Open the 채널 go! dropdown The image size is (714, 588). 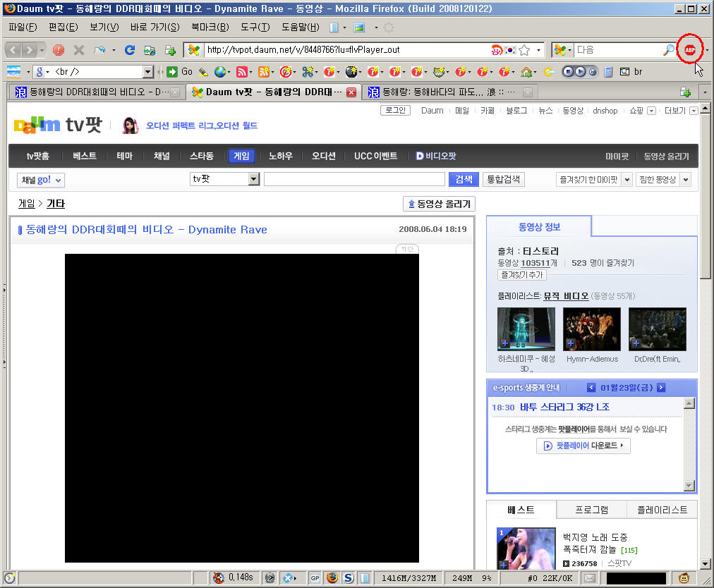pyautogui.click(x=41, y=180)
